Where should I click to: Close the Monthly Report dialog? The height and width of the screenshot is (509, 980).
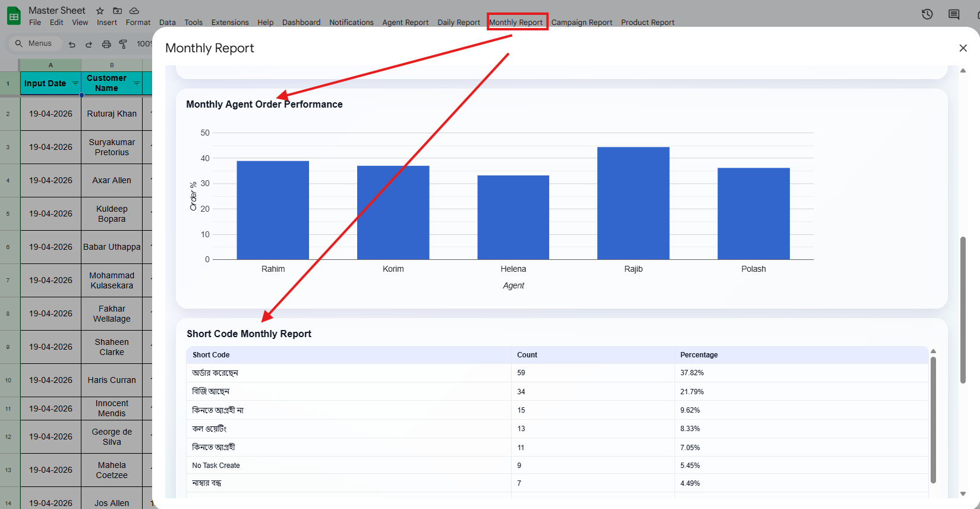[963, 48]
